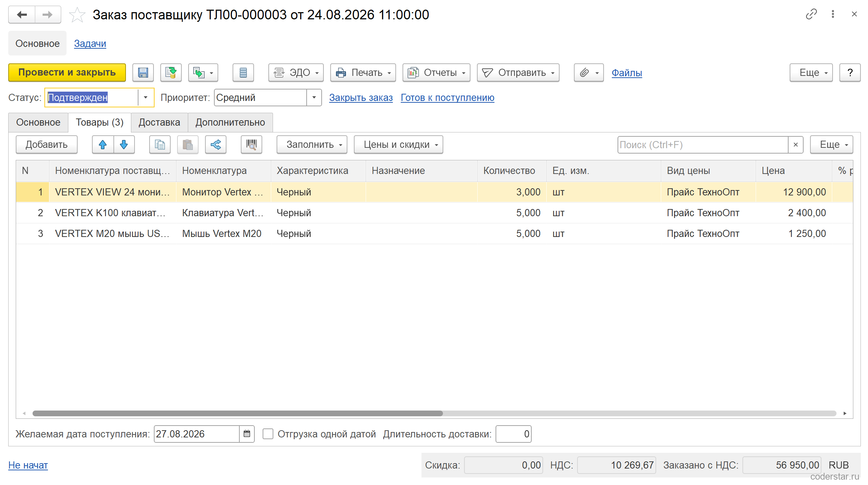Move row down with blue arrow
This screenshot has height=485, width=868.
coord(124,145)
